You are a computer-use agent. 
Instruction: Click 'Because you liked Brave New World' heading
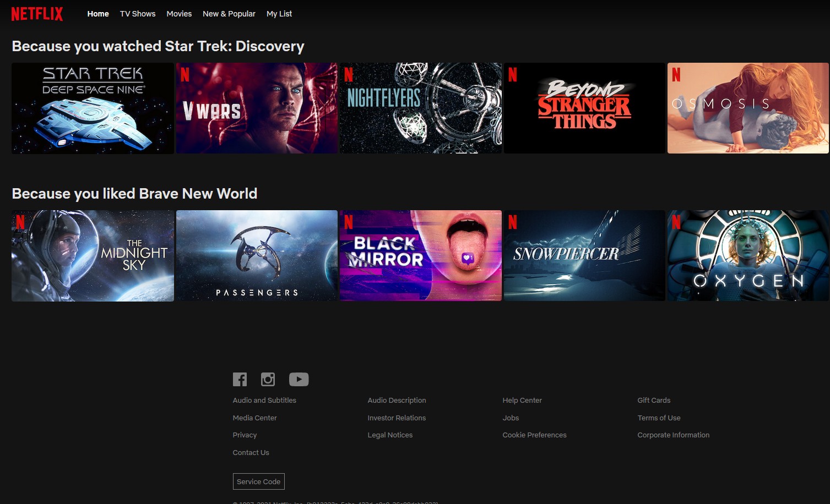coord(134,194)
